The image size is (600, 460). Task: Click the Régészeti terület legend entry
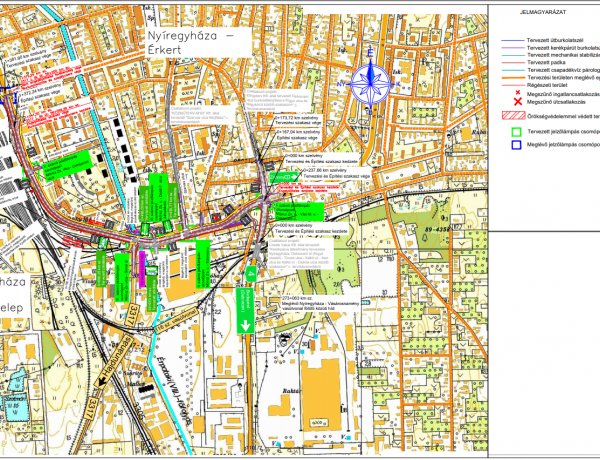547,85
